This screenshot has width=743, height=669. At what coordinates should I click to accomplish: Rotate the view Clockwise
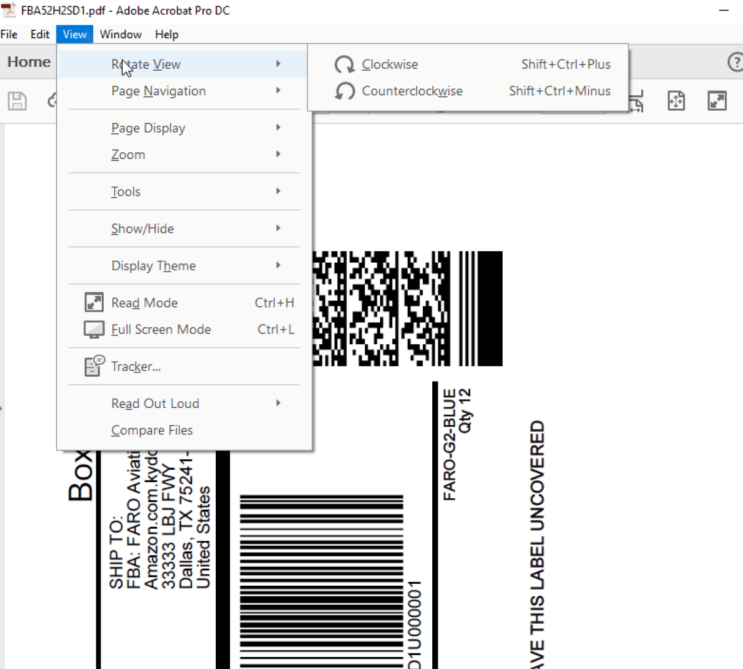(x=468, y=64)
